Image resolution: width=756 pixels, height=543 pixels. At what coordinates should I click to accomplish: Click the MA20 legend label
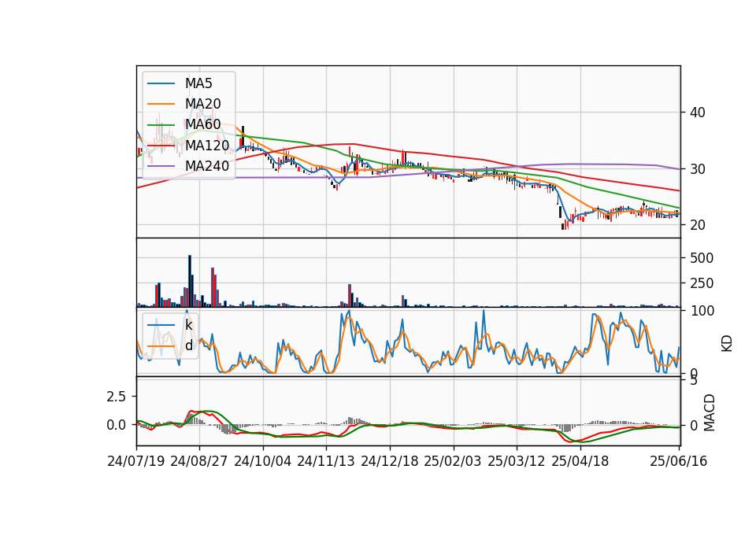(203, 104)
